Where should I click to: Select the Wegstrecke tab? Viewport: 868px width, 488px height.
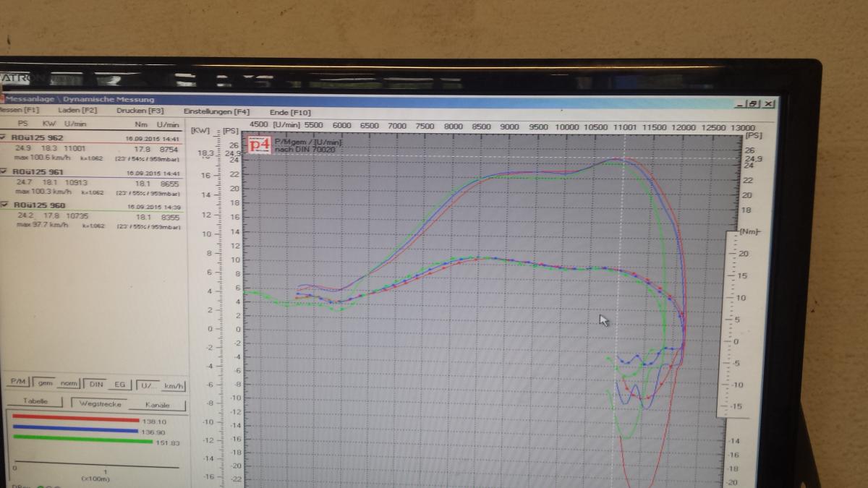(x=100, y=403)
